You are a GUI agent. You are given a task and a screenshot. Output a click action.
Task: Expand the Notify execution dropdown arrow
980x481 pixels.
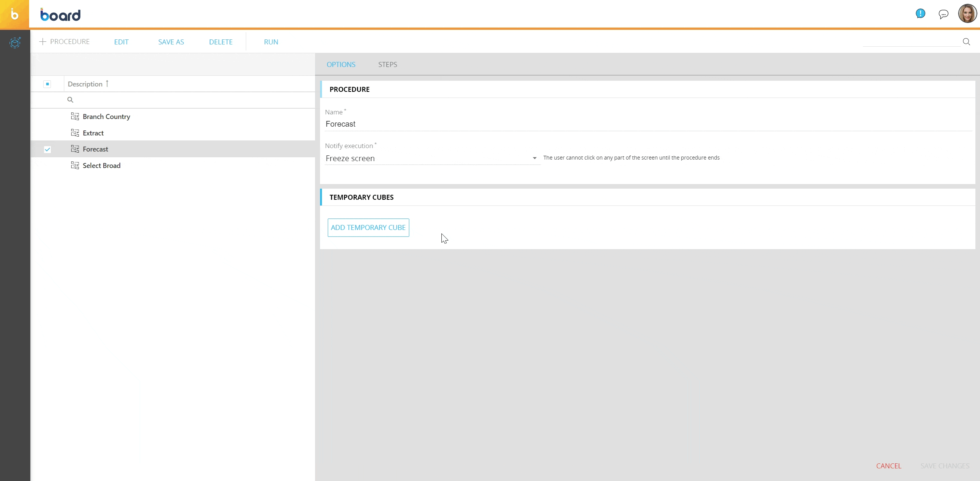(x=534, y=158)
